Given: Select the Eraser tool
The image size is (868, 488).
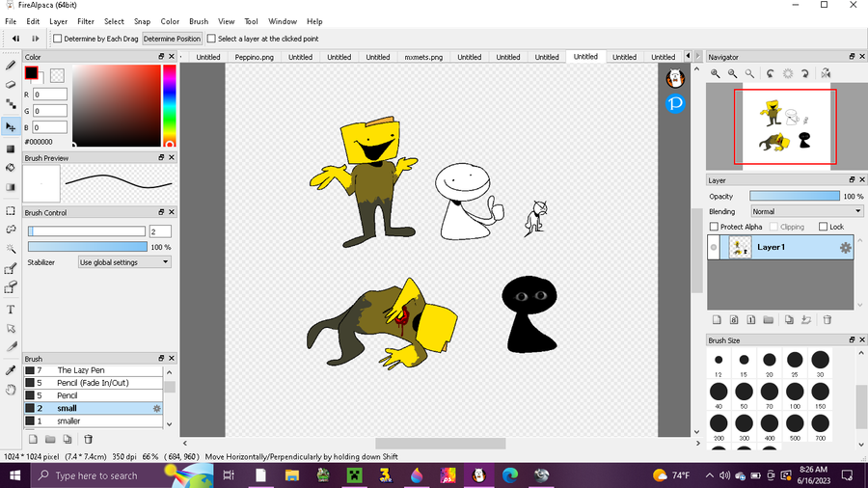Looking at the screenshot, I should click(x=11, y=85).
